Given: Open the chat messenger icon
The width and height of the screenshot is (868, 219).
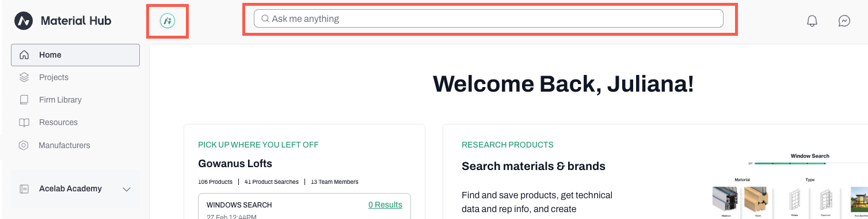Looking at the screenshot, I should [844, 21].
